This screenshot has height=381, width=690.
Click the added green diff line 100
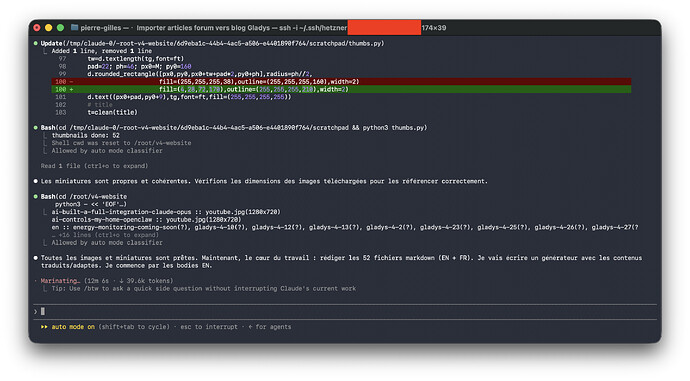point(341,89)
